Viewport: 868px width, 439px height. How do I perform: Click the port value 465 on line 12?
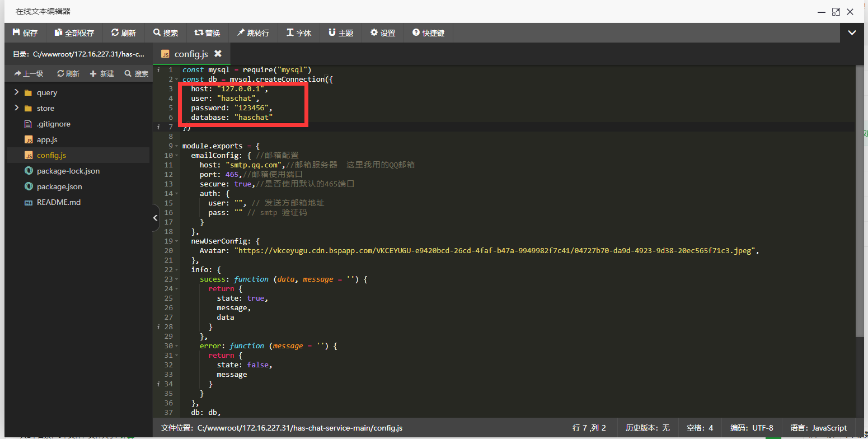coord(232,175)
